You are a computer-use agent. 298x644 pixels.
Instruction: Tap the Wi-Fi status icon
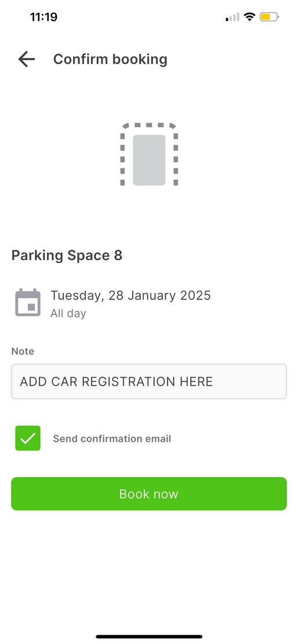click(x=249, y=17)
